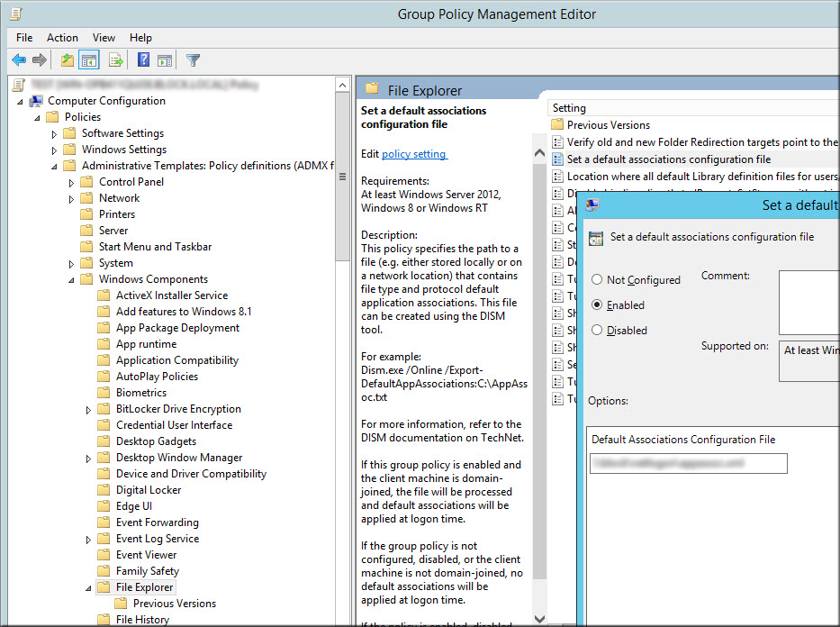Viewport: 840px width, 627px height.
Task: Click the blue Help question mark icon
Action: point(143,59)
